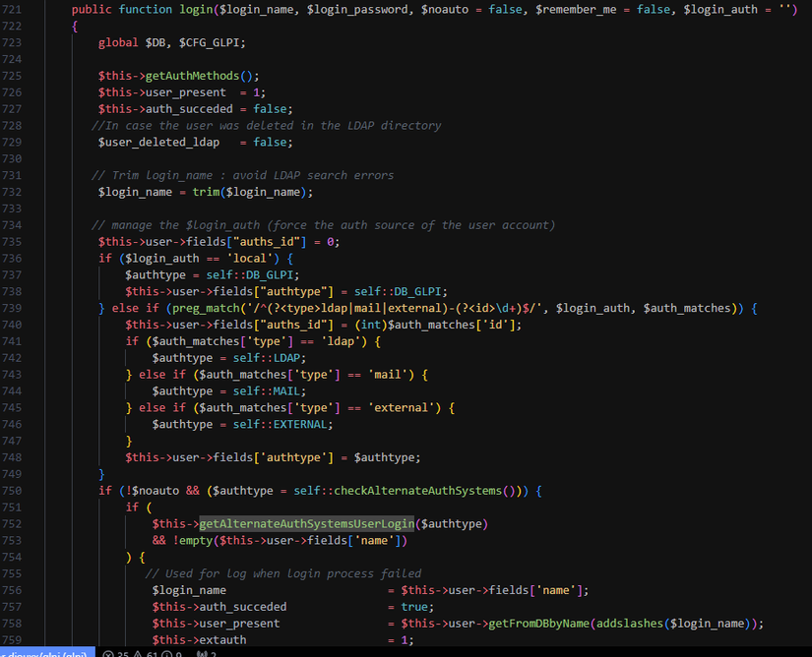Click the highlighted getAlternateAuthSystemsUserLogin method name

pos(306,523)
